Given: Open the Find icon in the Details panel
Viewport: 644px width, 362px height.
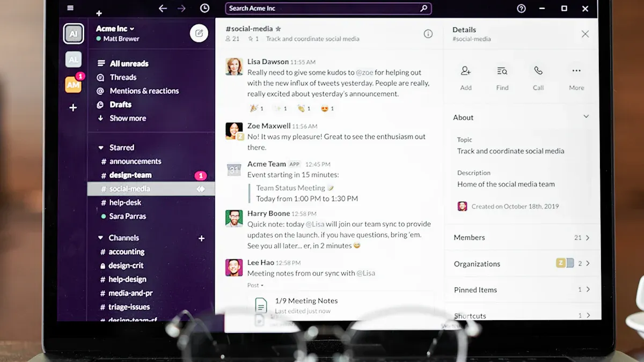Looking at the screenshot, I should click(502, 71).
